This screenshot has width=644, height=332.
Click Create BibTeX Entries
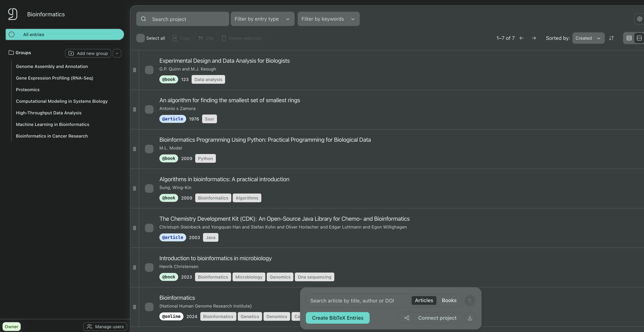pos(338,318)
